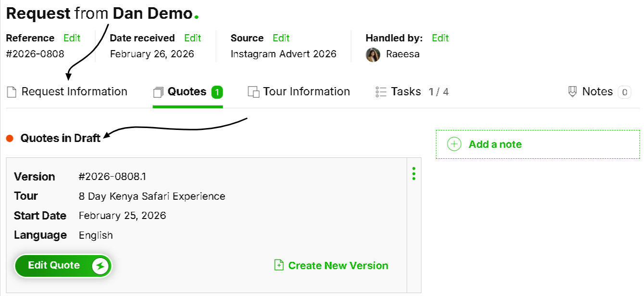
Task: Click the Request Information page icon
Action: 12,92
